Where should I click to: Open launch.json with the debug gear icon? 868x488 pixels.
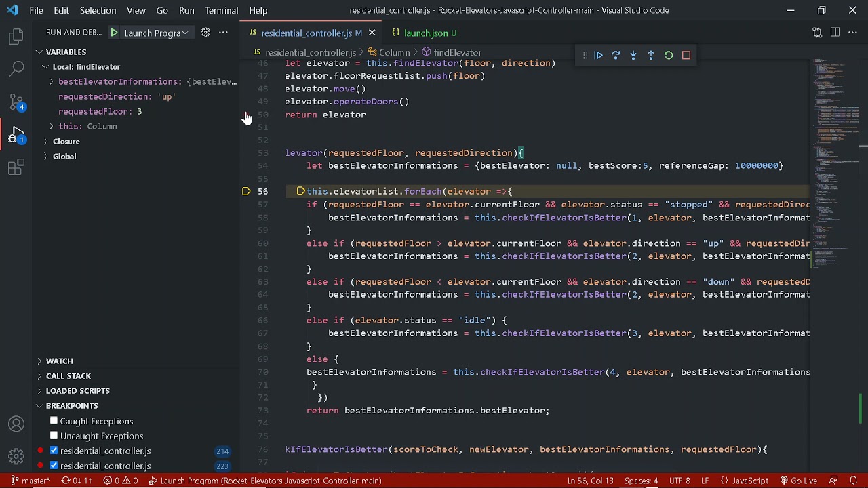[205, 33]
